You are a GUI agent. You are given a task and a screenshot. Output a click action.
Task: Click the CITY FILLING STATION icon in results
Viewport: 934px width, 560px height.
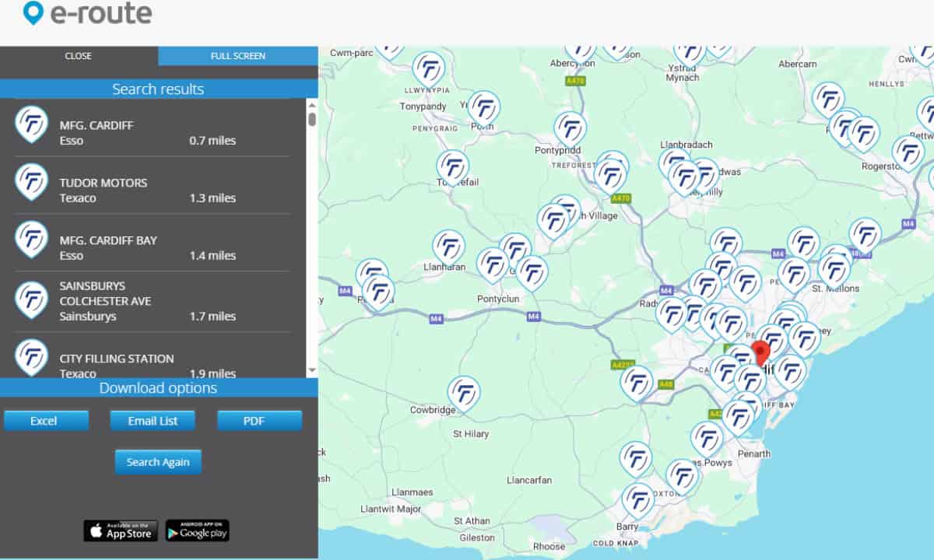pyautogui.click(x=31, y=358)
